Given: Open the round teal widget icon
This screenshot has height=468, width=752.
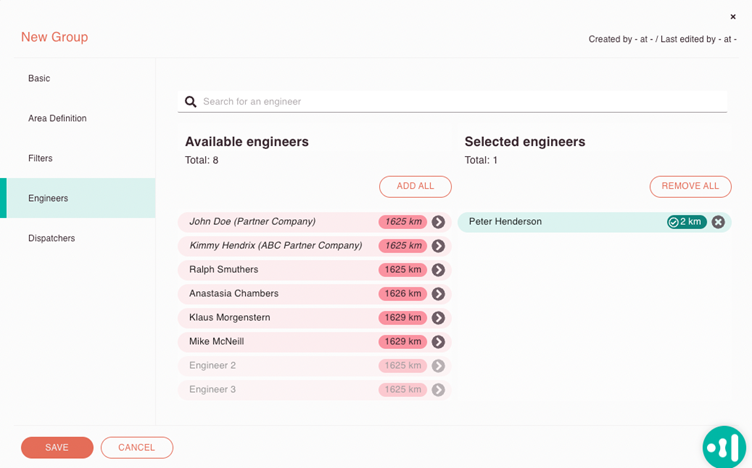Looking at the screenshot, I should click(x=724, y=447).
